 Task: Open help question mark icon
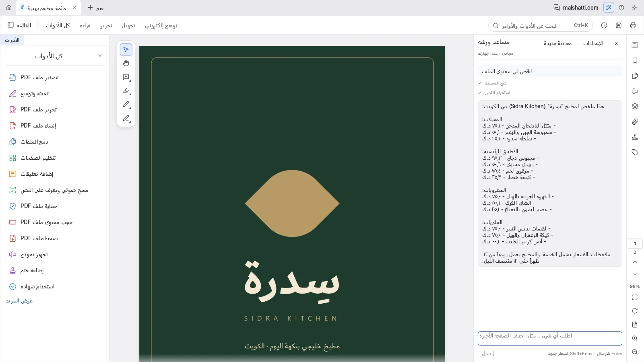coord(621,8)
